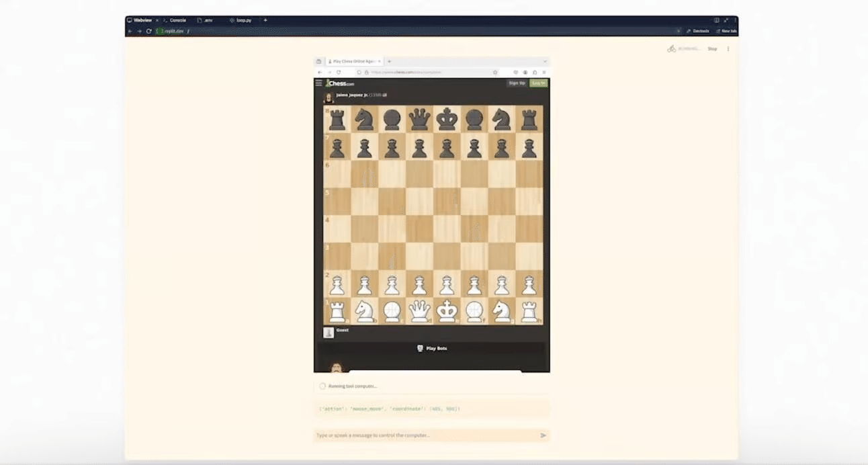Click the replit.dev address field
868x465 pixels.
(417, 31)
